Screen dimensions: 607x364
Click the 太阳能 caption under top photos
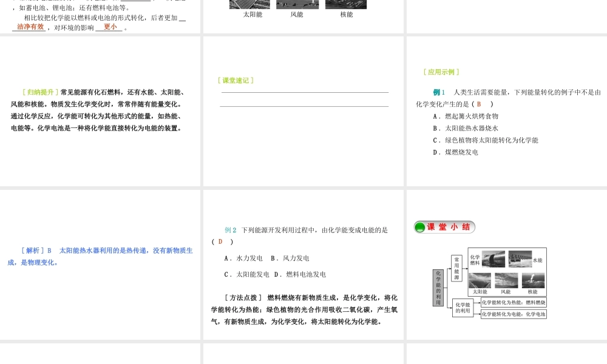point(253,15)
